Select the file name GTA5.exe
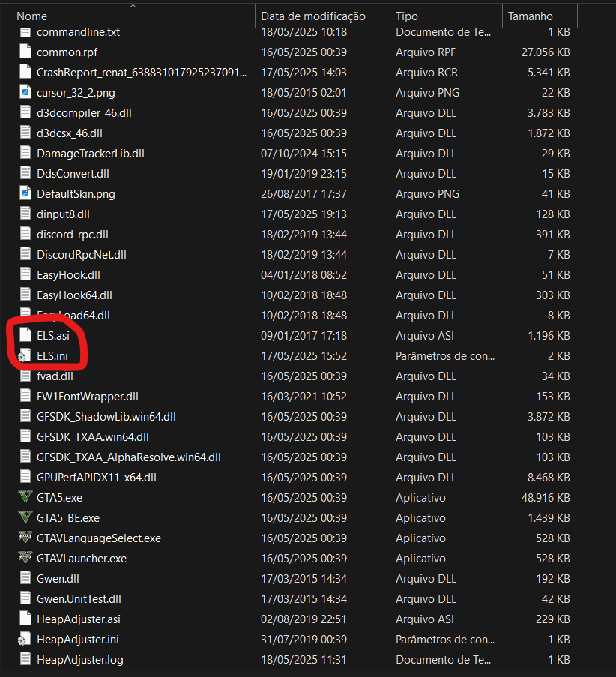 pyautogui.click(x=59, y=497)
